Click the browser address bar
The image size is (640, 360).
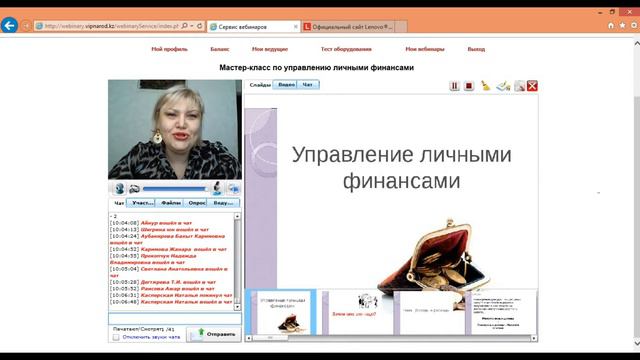(x=111, y=26)
